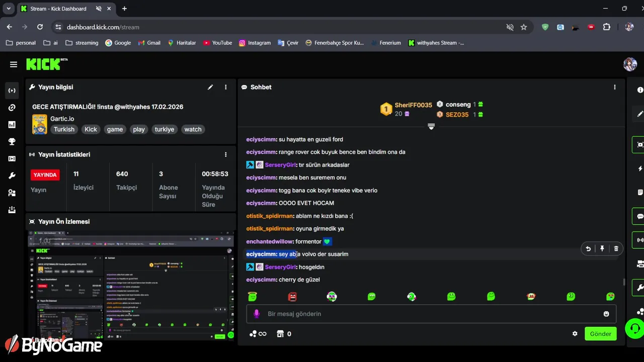Click the address bar showing dashboard.kick.com/stream
Image resolution: width=644 pixels, height=362 pixels.
point(103,27)
